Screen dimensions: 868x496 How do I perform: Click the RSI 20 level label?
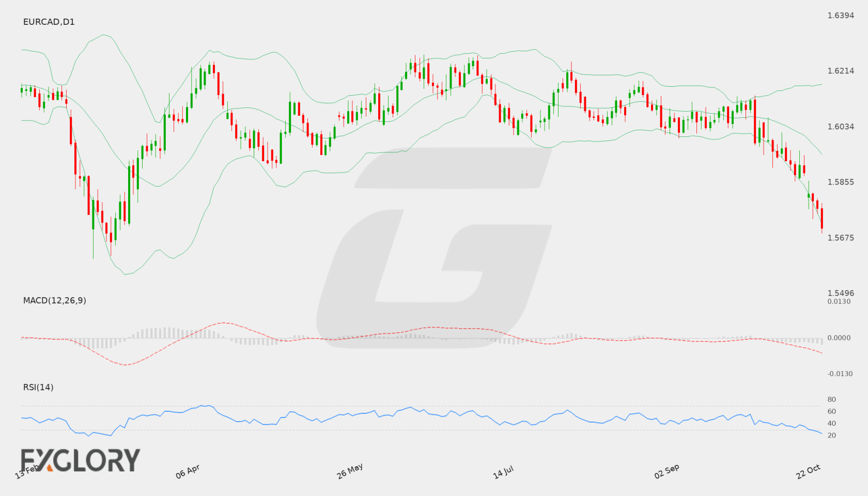point(832,435)
